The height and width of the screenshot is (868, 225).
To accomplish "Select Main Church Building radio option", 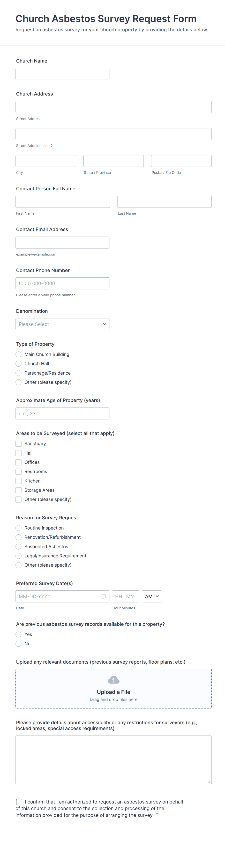I will 18,354.
